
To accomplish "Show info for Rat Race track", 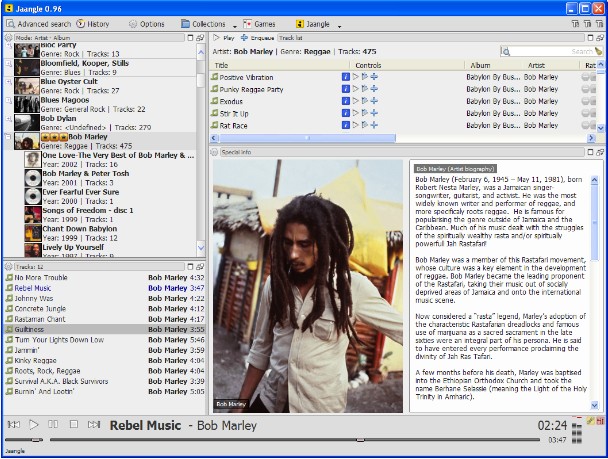I will pos(345,125).
